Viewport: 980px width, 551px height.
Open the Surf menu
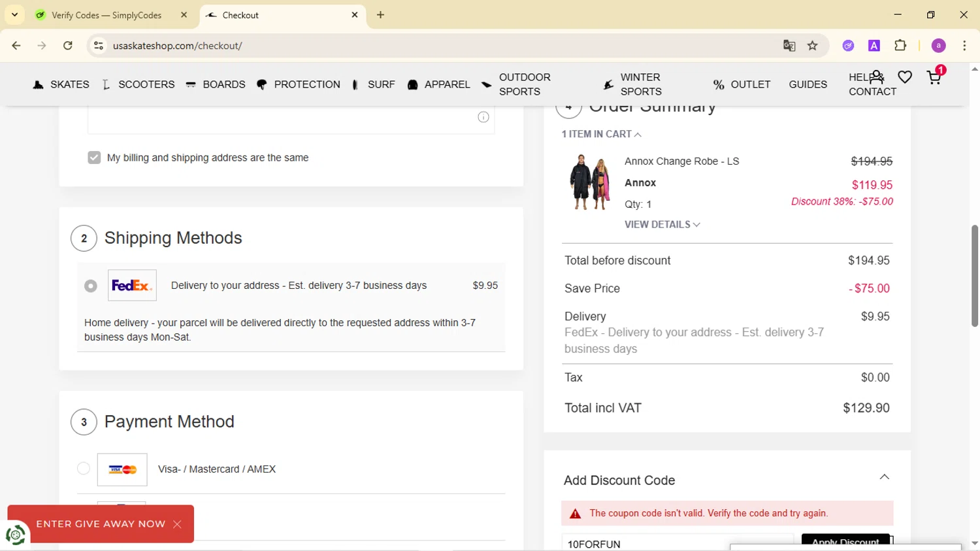point(374,84)
